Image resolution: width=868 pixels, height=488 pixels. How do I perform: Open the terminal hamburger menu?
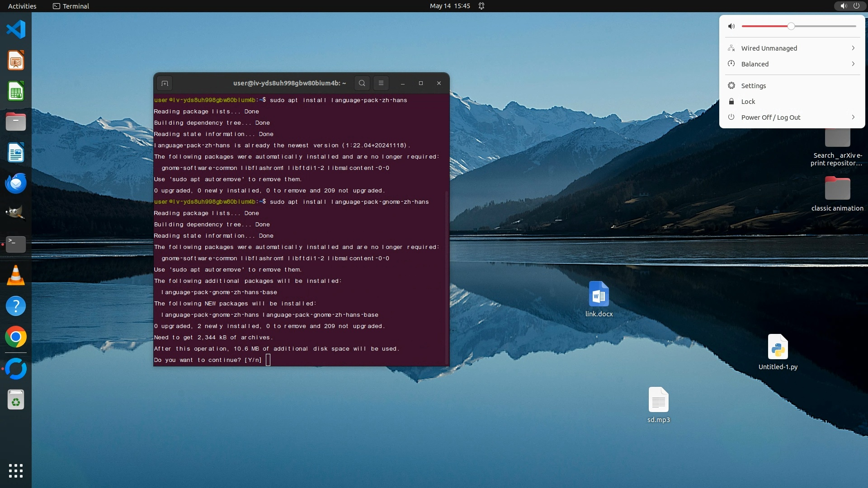point(381,83)
